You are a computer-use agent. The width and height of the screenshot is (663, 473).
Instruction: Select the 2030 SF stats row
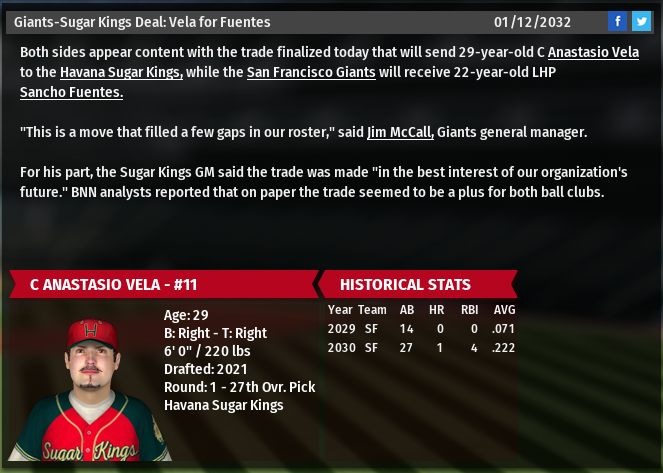click(421, 347)
